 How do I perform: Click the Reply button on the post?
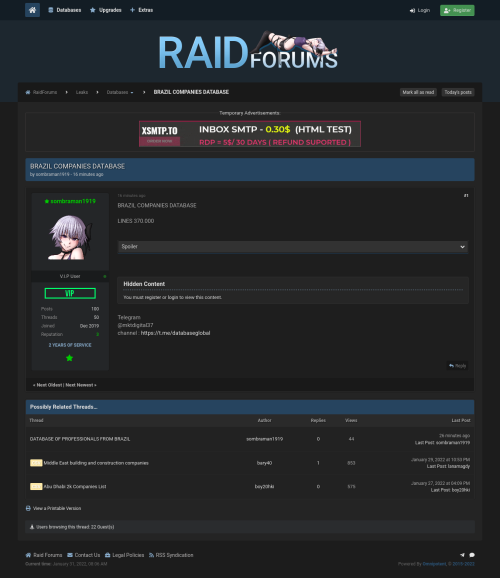(x=458, y=366)
